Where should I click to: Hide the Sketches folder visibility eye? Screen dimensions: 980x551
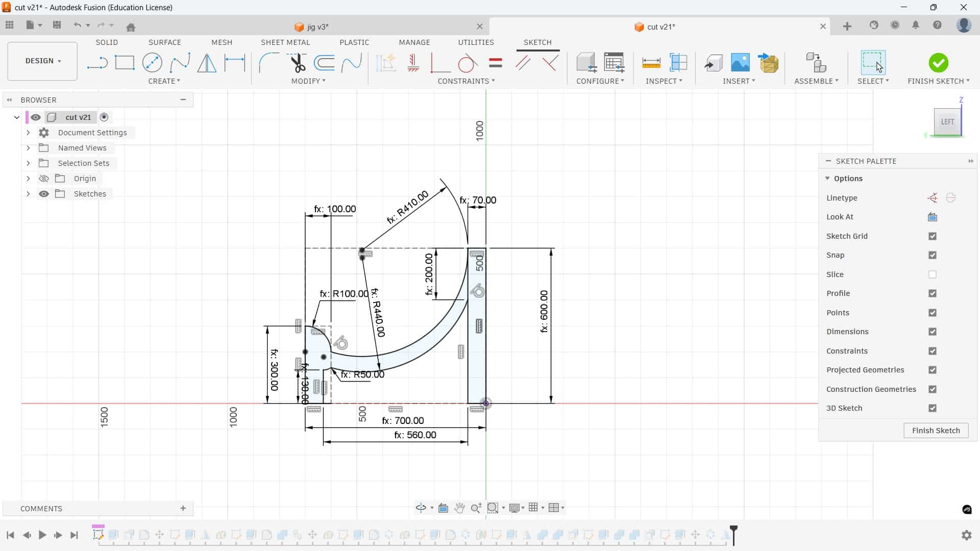[44, 194]
